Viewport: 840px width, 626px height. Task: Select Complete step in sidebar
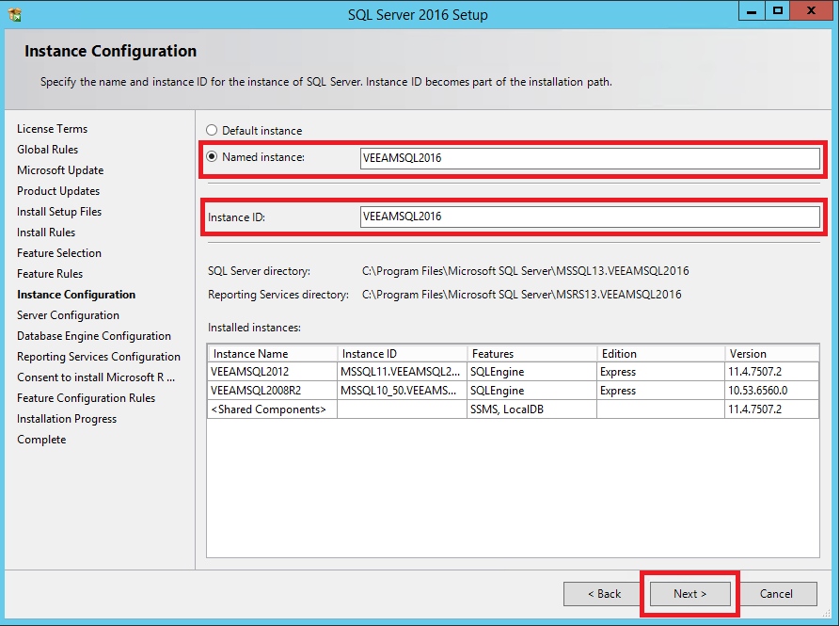pyautogui.click(x=41, y=440)
